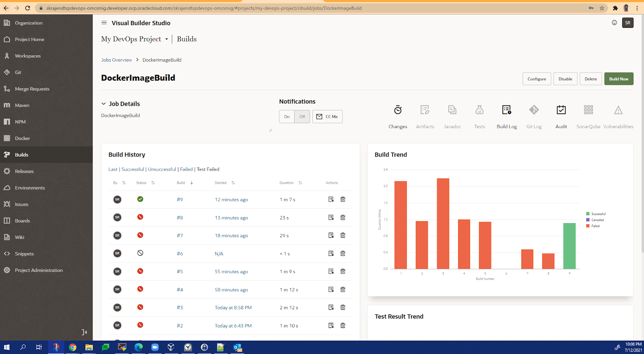Image resolution: width=644 pixels, height=354 pixels.
Task: Click the Configure button
Action: click(x=537, y=79)
